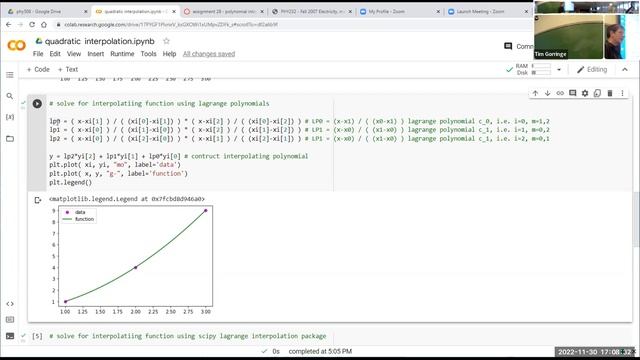Reload the Colab page
The height and width of the screenshot is (360, 640).
point(32,24)
